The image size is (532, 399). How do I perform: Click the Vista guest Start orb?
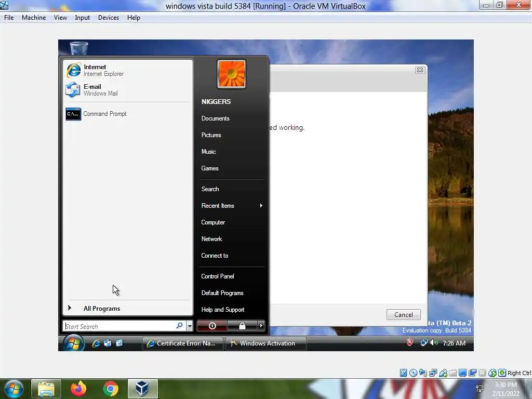point(73,343)
